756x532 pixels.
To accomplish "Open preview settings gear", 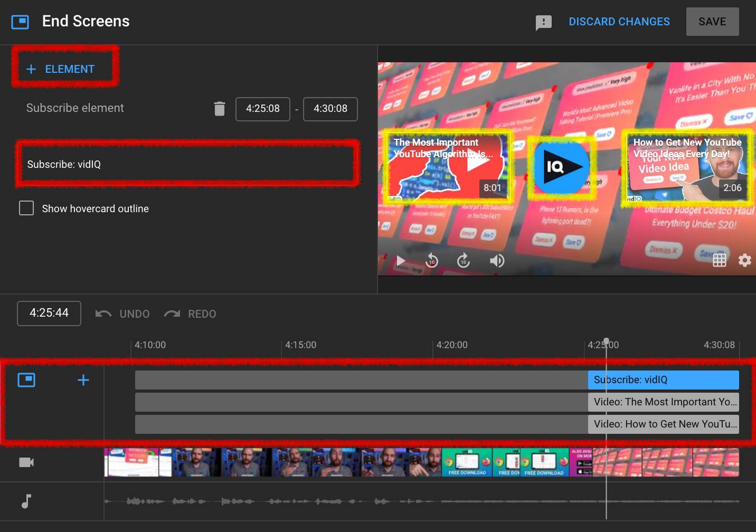I will click(745, 260).
